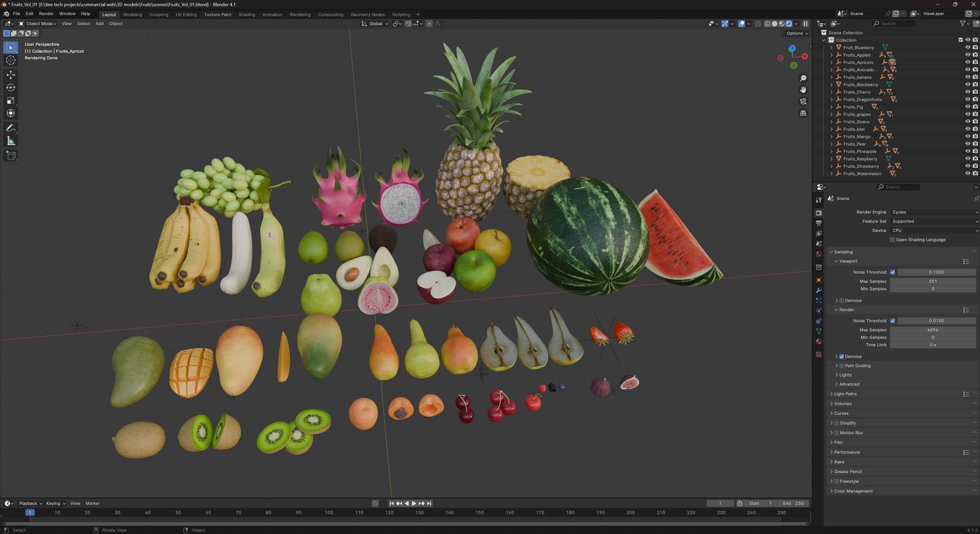Click Viewport Max Samples field
980x534 pixels.
933,282
